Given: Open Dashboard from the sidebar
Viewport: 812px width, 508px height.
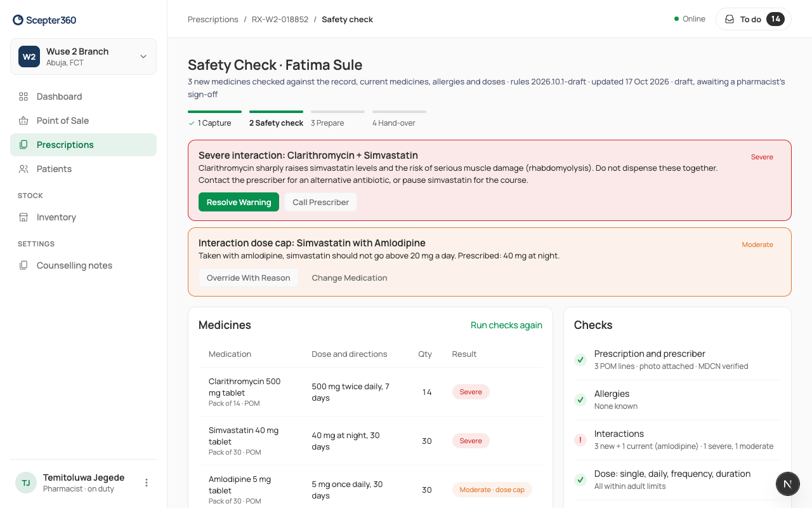Looking at the screenshot, I should [83, 97].
